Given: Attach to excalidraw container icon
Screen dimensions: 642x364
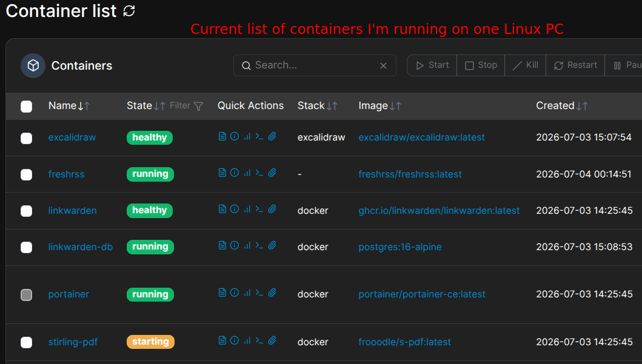Looking at the screenshot, I should pos(272,136).
